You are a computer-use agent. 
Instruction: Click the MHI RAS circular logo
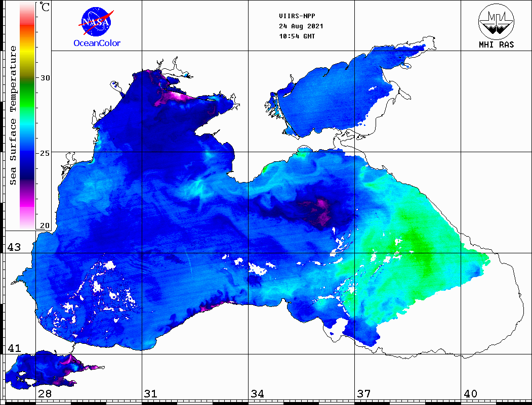pos(497,21)
